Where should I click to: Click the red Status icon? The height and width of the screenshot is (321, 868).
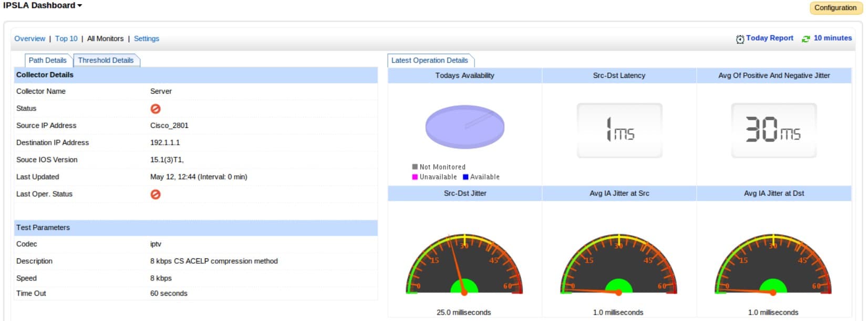click(156, 108)
